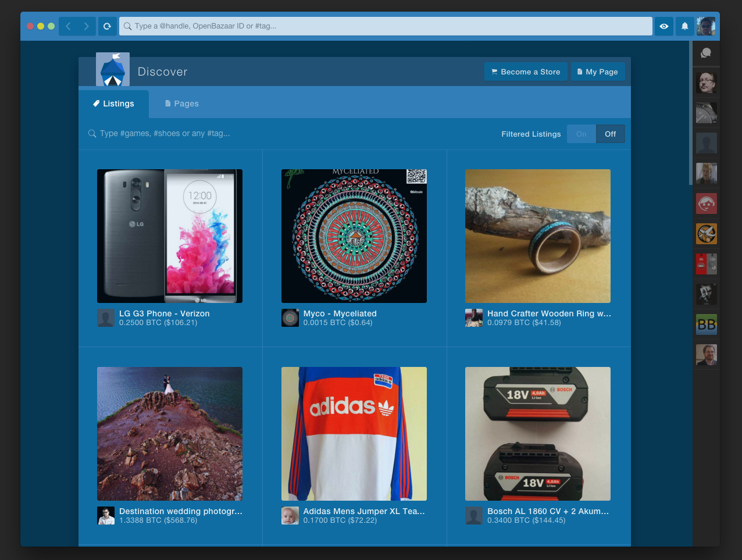The width and height of the screenshot is (742, 560).
Task: Open chat with the bald man avatar in sidebar
Action: (x=707, y=173)
